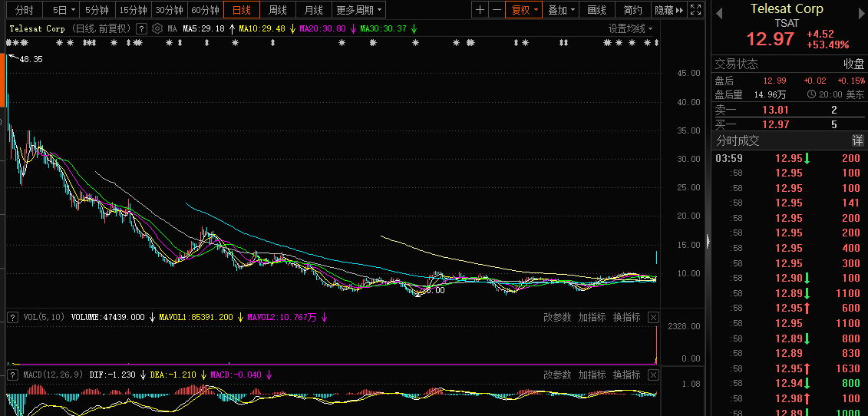Viewport: 868px width, 416px height.
Task: Click the 盘后 after-hours price 12.99
Action: pyautogui.click(x=775, y=81)
